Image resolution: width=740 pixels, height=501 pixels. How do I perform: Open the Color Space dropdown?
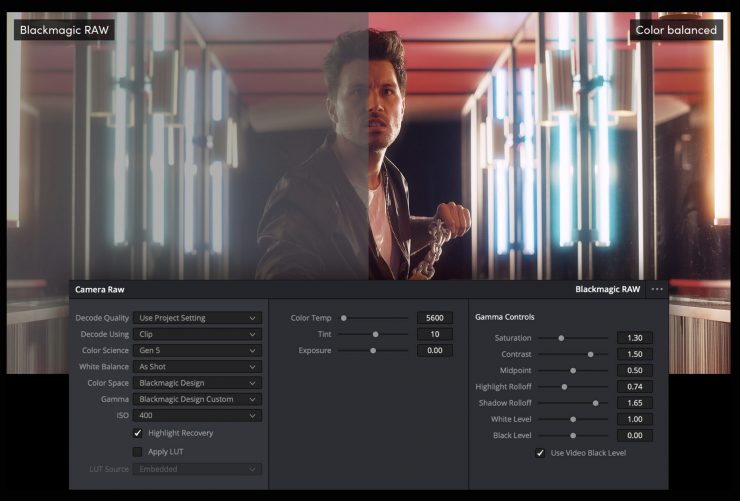[198, 383]
